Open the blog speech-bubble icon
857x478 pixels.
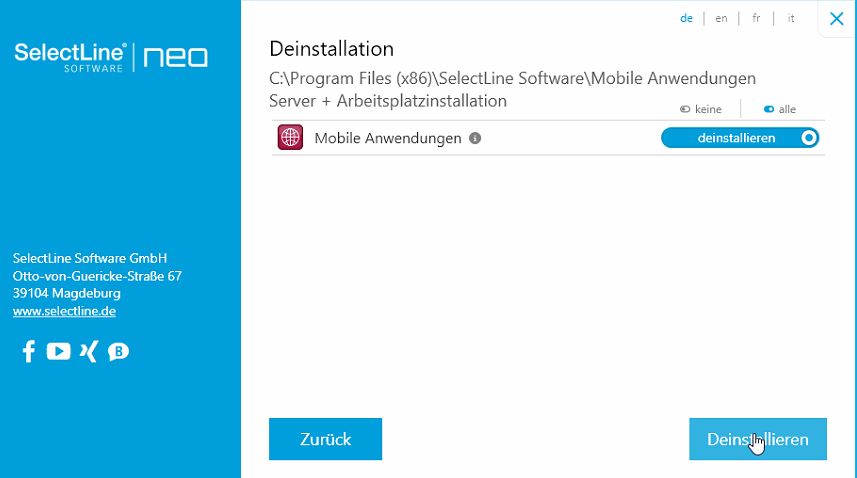tap(118, 352)
